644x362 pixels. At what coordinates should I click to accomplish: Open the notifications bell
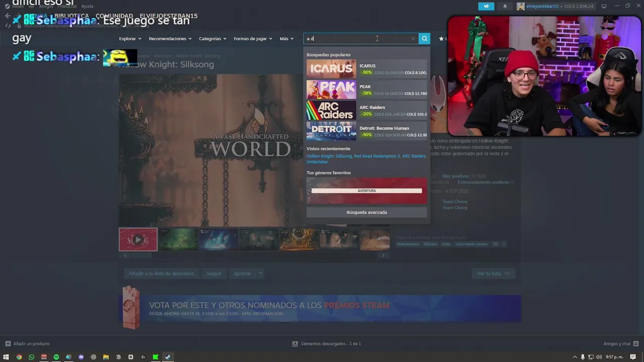click(x=505, y=6)
